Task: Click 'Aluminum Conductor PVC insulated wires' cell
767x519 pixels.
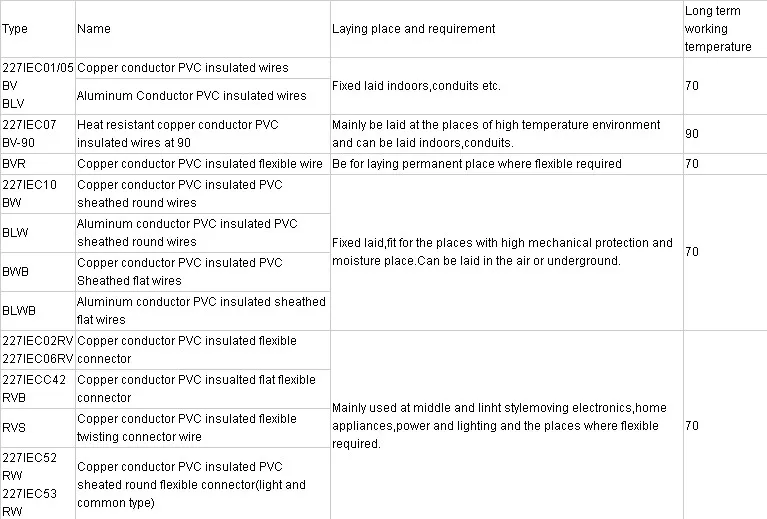Action: coord(192,96)
